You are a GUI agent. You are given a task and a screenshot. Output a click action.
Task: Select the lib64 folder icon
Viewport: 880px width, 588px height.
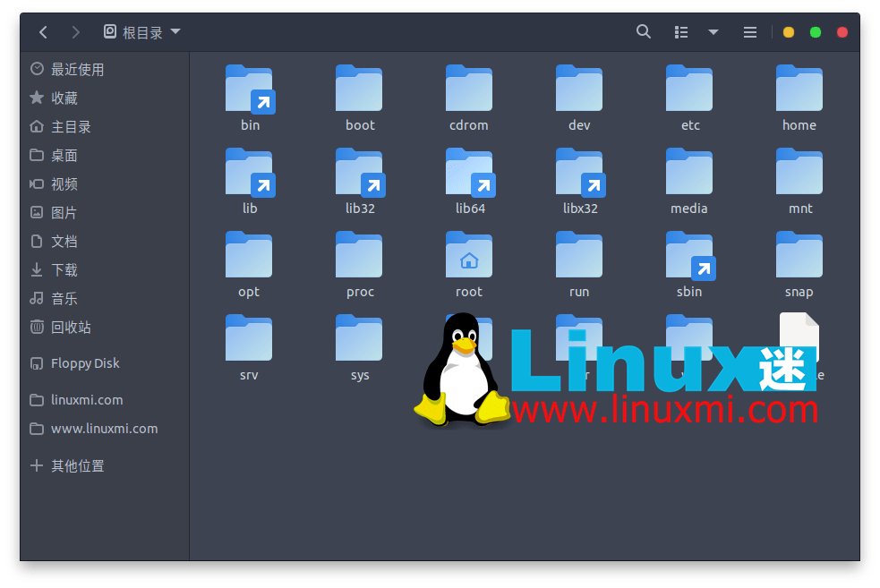pyautogui.click(x=469, y=172)
